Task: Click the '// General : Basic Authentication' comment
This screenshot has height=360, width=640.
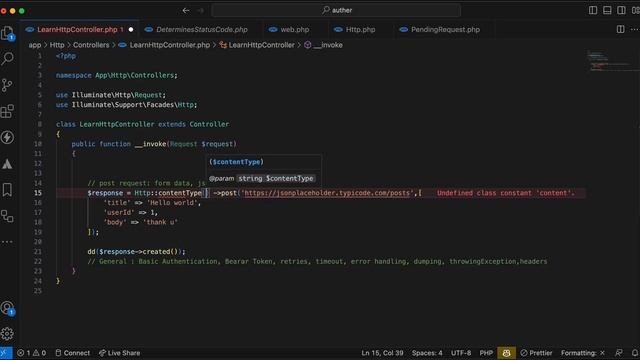Action: click(317, 262)
